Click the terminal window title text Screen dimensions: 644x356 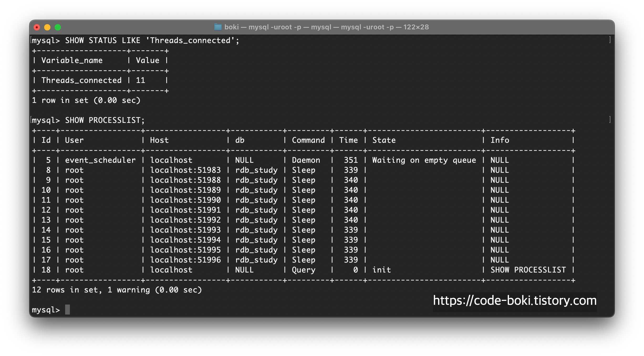(326, 27)
